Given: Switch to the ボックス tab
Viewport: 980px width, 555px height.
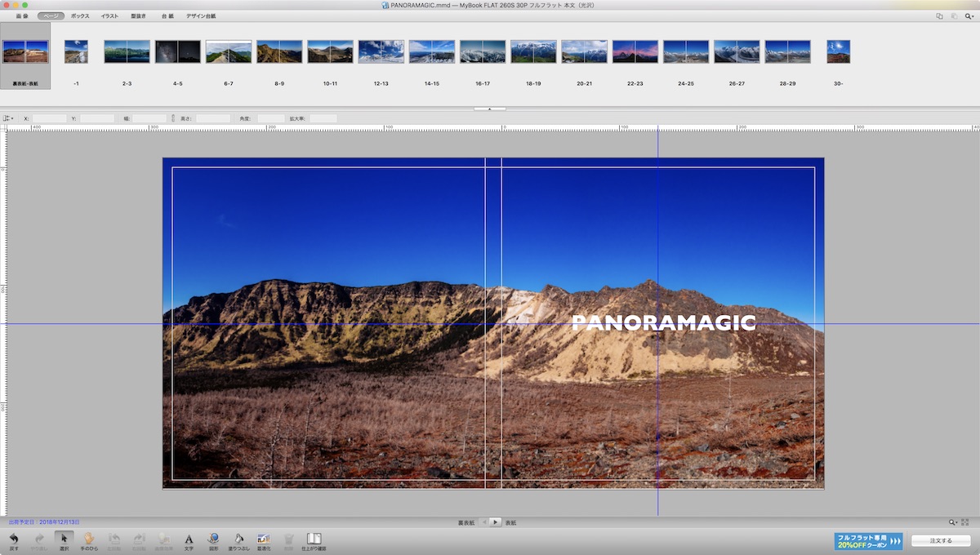Looking at the screenshot, I should point(80,16).
